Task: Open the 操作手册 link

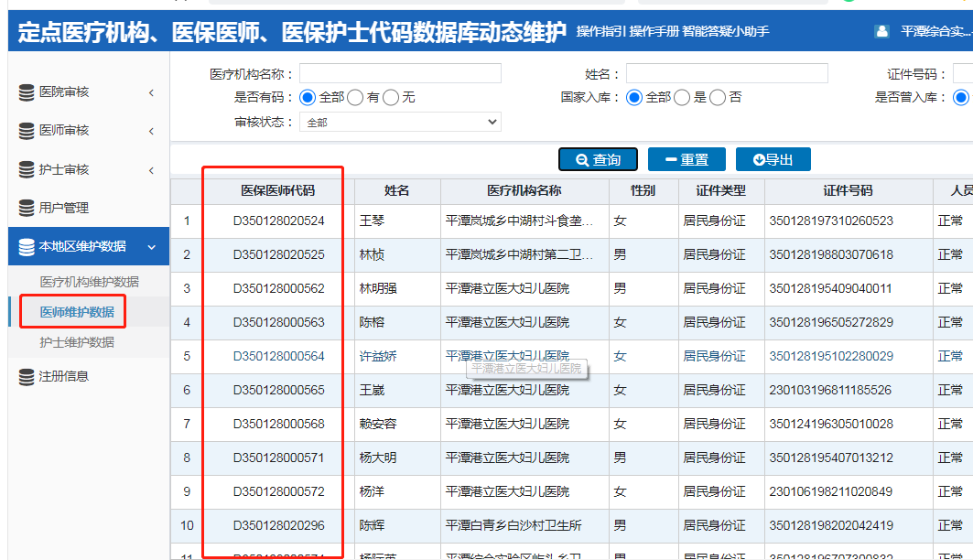Action: 654,31
